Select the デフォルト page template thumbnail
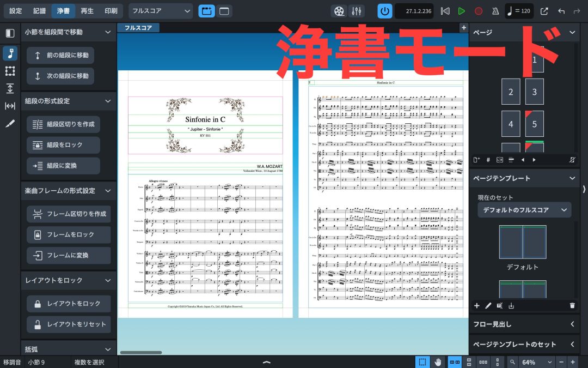588x368 pixels. [523, 242]
